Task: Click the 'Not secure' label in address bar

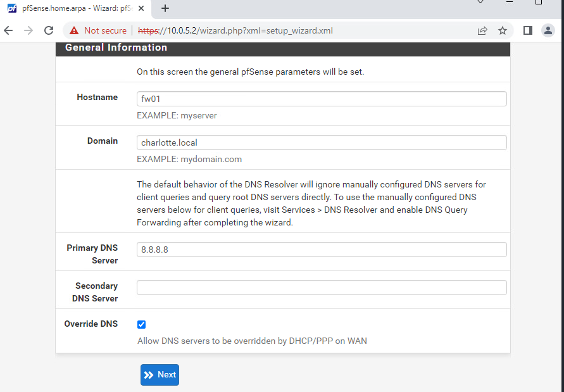Action: (105, 30)
